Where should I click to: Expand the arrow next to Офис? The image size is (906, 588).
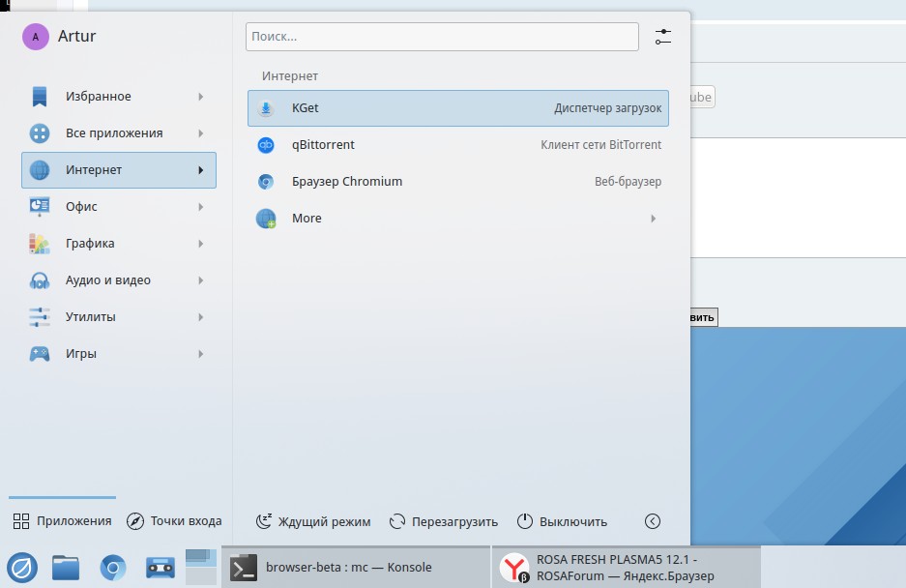point(200,206)
